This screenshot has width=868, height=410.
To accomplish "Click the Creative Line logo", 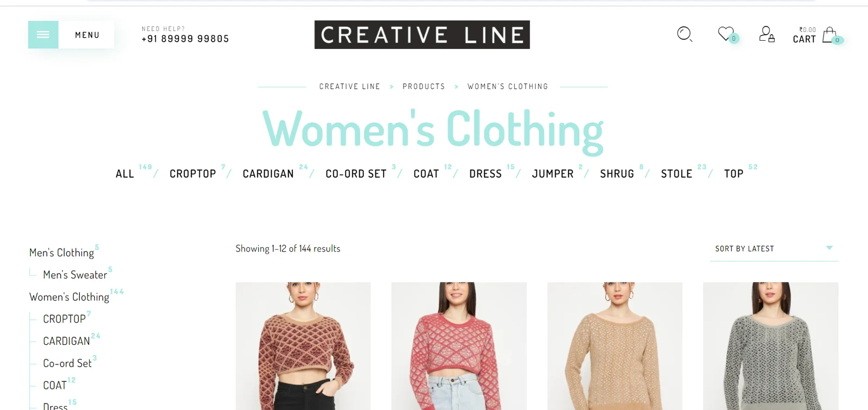I will [x=422, y=35].
